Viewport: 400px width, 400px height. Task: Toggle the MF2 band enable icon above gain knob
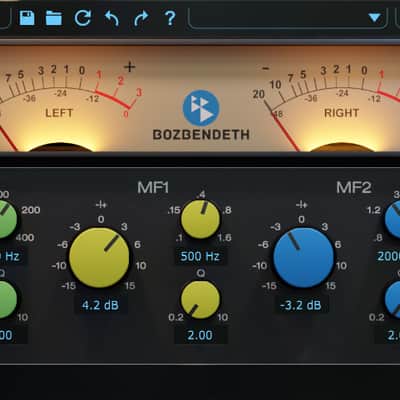coord(302,205)
